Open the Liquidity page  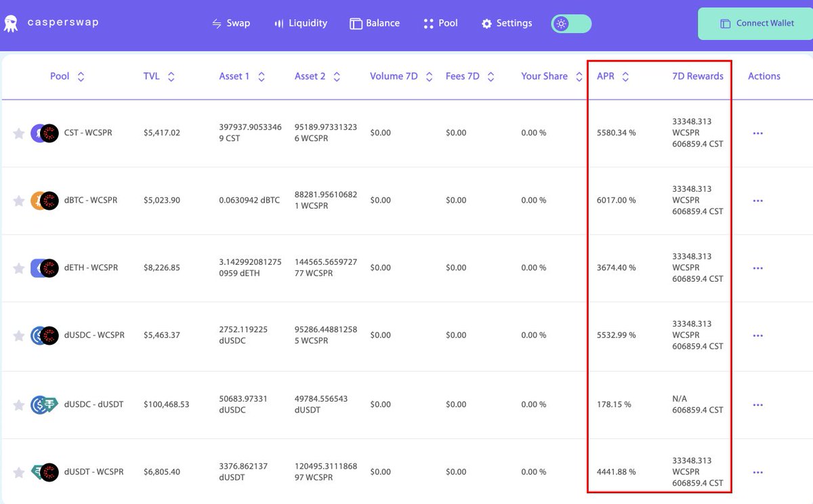coord(301,23)
